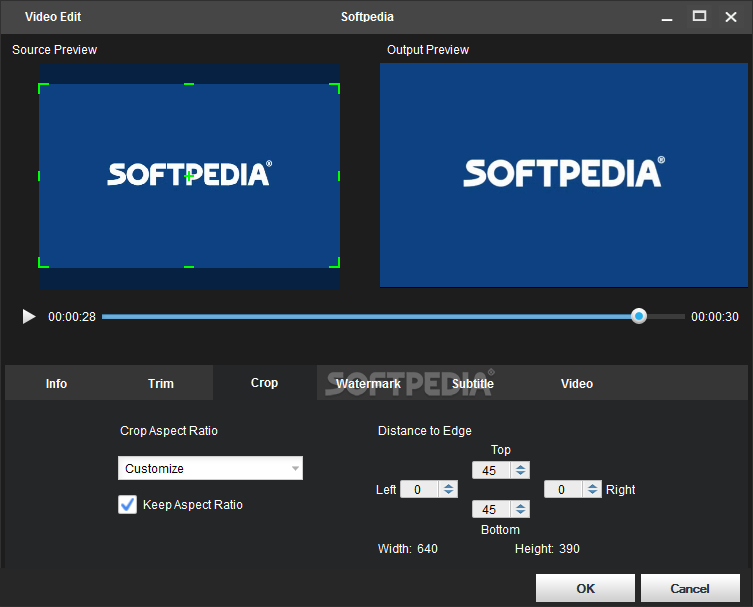Screen dimensions: 753x607
Task: Click the elapsed time 00:00:28
Action: point(72,317)
